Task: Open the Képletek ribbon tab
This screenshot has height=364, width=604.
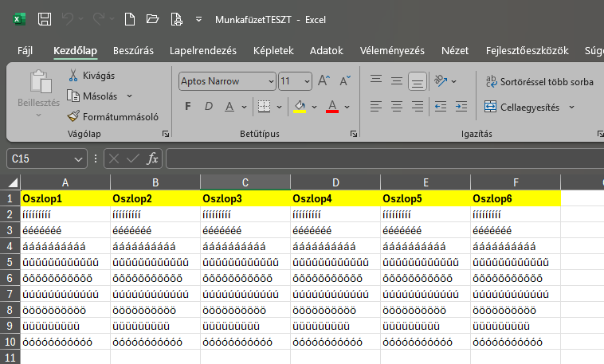Action: (273, 51)
